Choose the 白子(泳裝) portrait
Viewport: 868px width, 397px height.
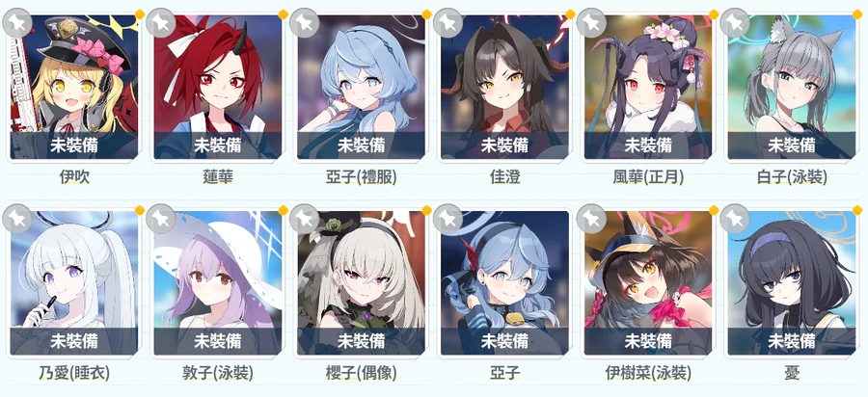tap(792, 87)
